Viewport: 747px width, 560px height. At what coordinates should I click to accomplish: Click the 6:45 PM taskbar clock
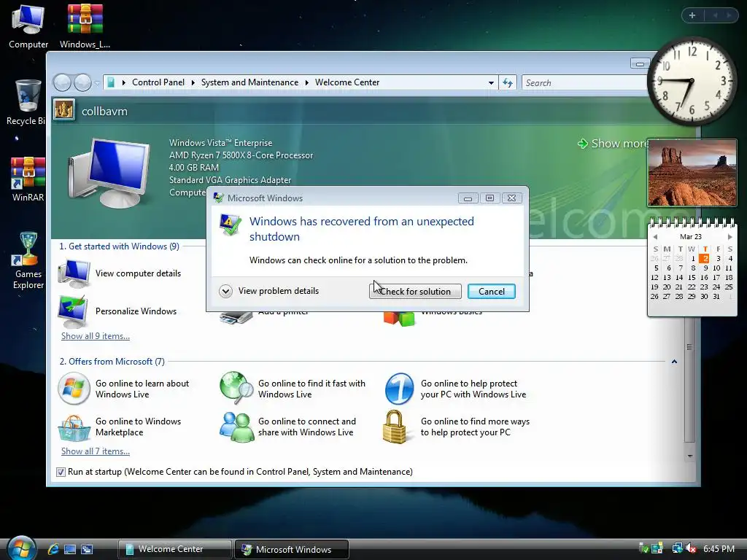point(719,549)
